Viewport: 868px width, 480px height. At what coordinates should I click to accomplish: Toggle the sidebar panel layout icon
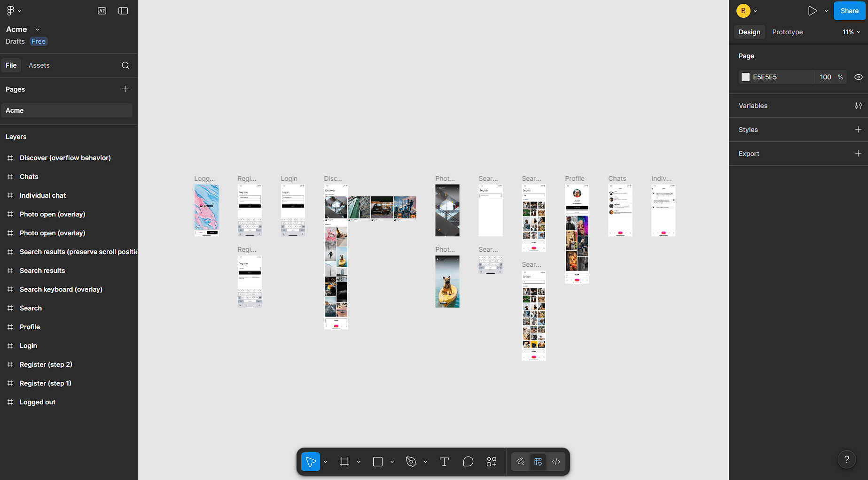(123, 11)
